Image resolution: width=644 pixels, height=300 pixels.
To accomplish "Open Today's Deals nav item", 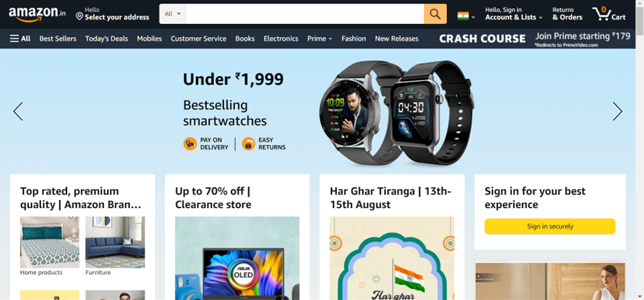I will point(106,38).
